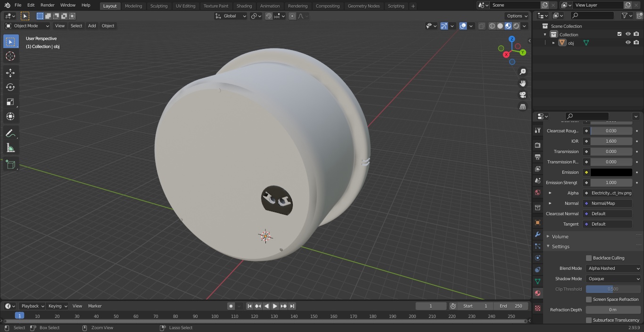The width and height of the screenshot is (644, 332).
Task: Open Material properties tab icon
Action: pos(537,293)
